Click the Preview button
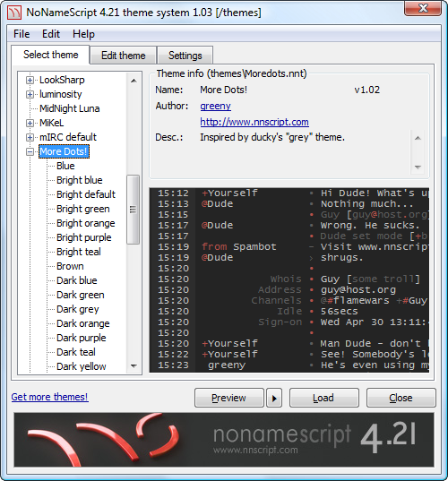Image resolution: width=448 pixels, height=481 pixels. pos(228,398)
